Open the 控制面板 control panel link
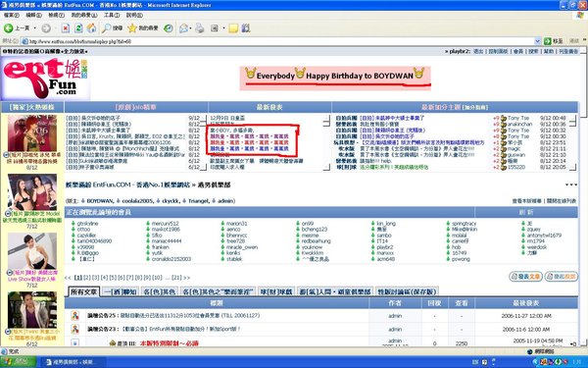This screenshot has width=588, height=368. 498,51
